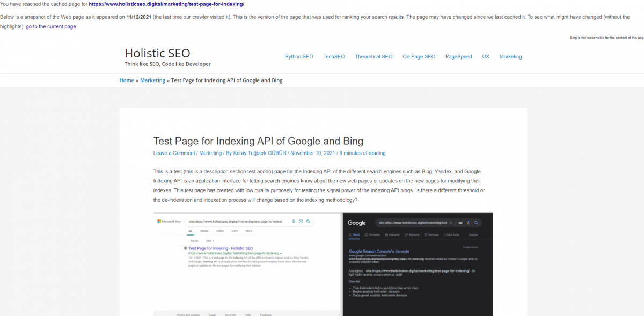Click the Google logo in the dark screenshot
The width and height of the screenshot is (644, 316).
(x=357, y=223)
